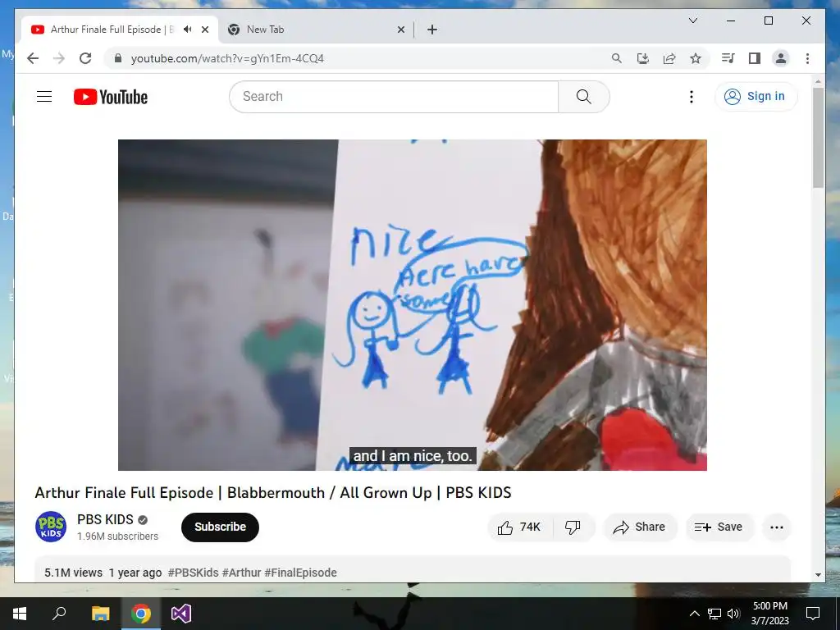
Task: Mute tab using speaker icon on Arthur tab
Action: 188,30
